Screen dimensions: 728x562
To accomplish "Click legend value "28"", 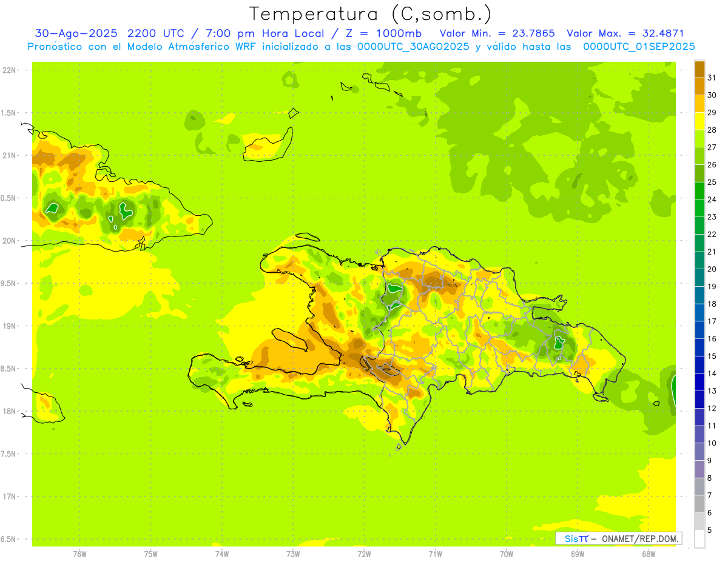I will [x=712, y=130].
